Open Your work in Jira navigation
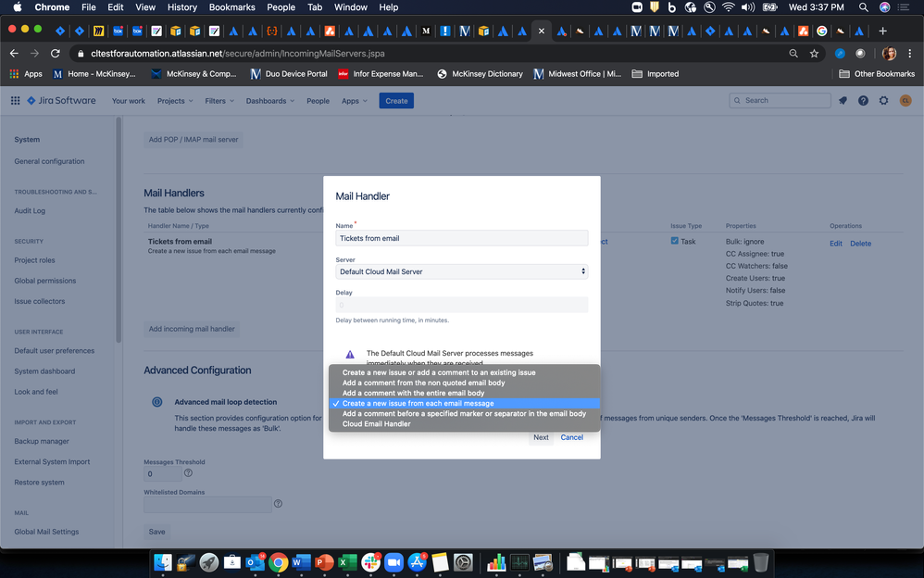The image size is (924, 578). (x=129, y=101)
